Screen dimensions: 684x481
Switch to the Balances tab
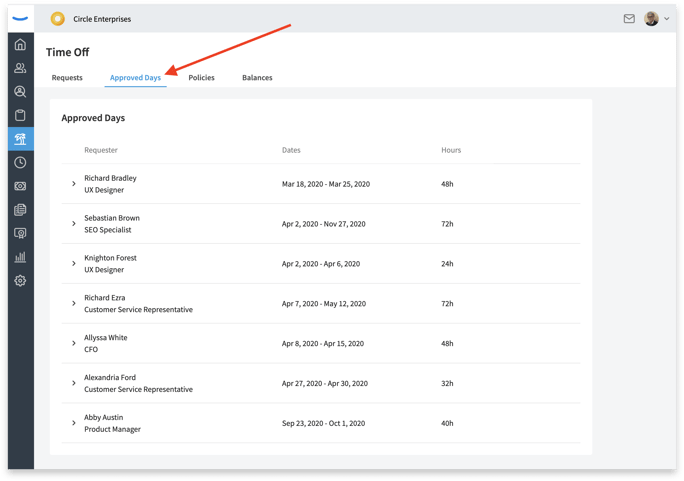pos(257,78)
